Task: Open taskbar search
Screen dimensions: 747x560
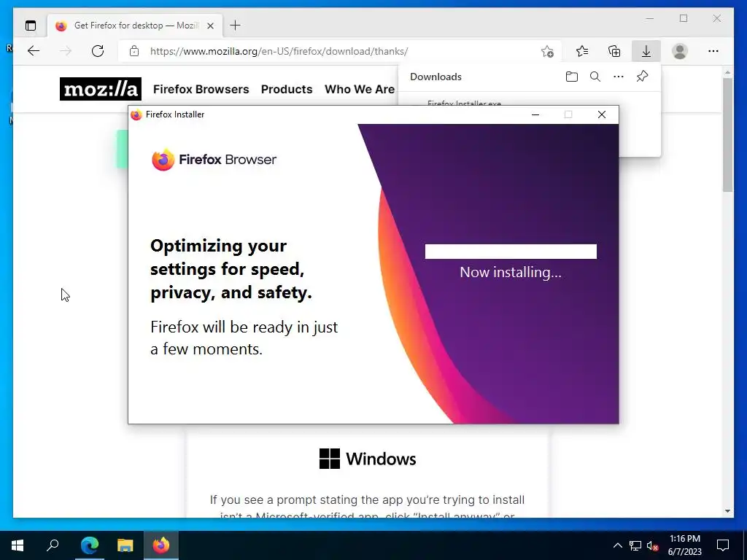Action: click(x=53, y=545)
